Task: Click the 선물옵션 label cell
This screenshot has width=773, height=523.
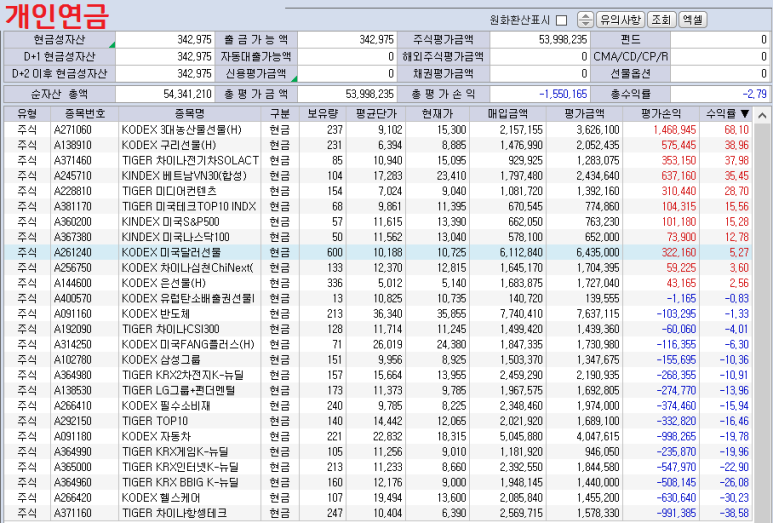Action: pyautogui.click(x=631, y=73)
